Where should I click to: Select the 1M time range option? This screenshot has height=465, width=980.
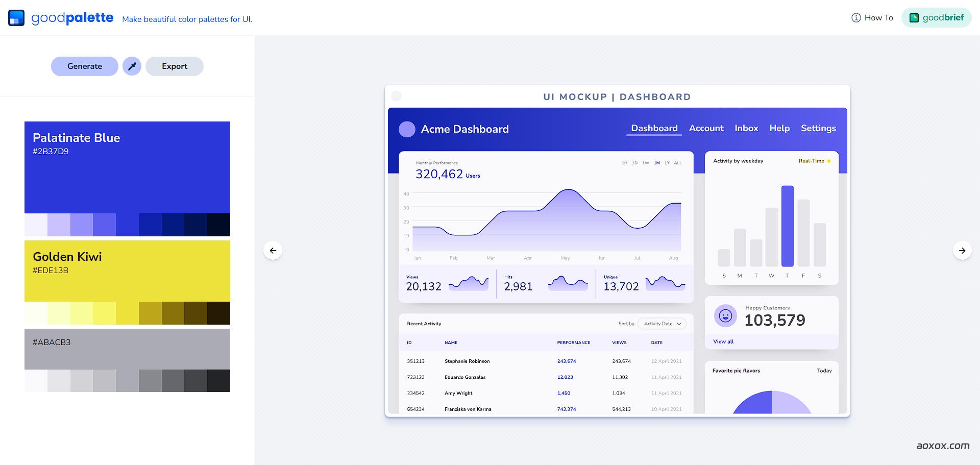coord(656,163)
